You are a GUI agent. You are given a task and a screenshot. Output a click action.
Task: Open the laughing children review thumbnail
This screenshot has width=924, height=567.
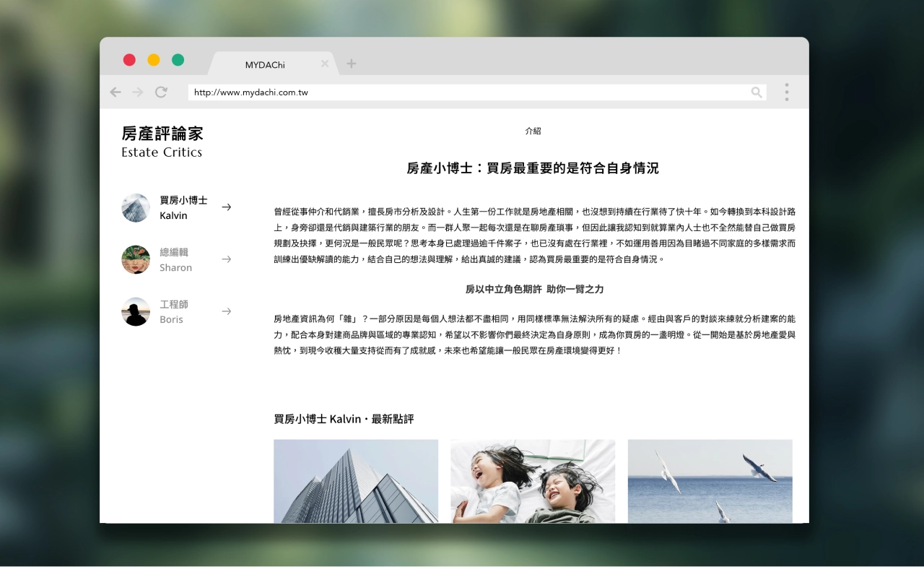coord(533,481)
